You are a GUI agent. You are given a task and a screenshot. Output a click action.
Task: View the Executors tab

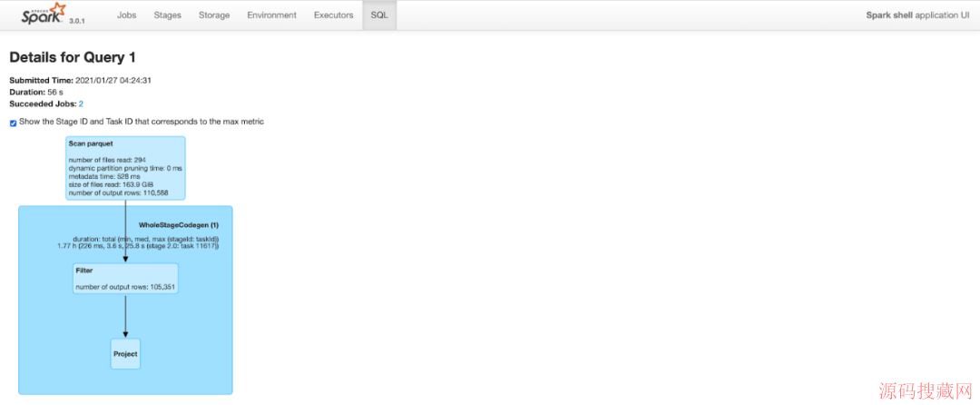[x=333, y=15]
